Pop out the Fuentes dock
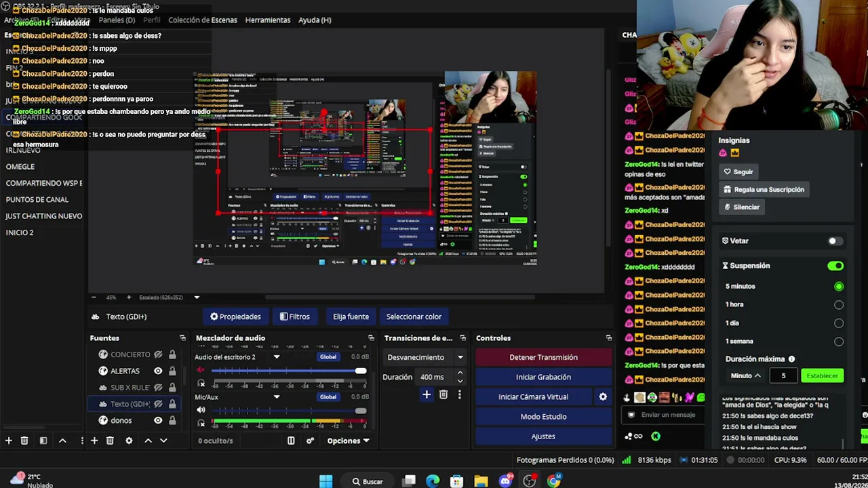This screenshot has height=488, width=868. point(182,338)
